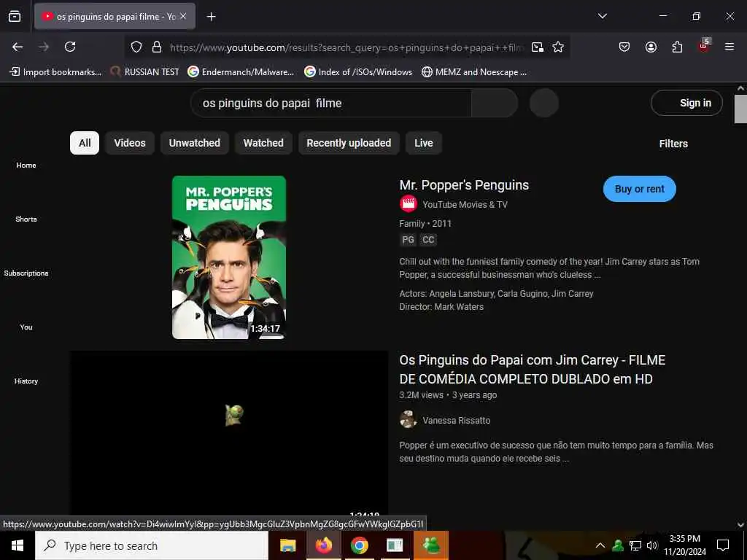Bookmark this page with star icon

558,47
